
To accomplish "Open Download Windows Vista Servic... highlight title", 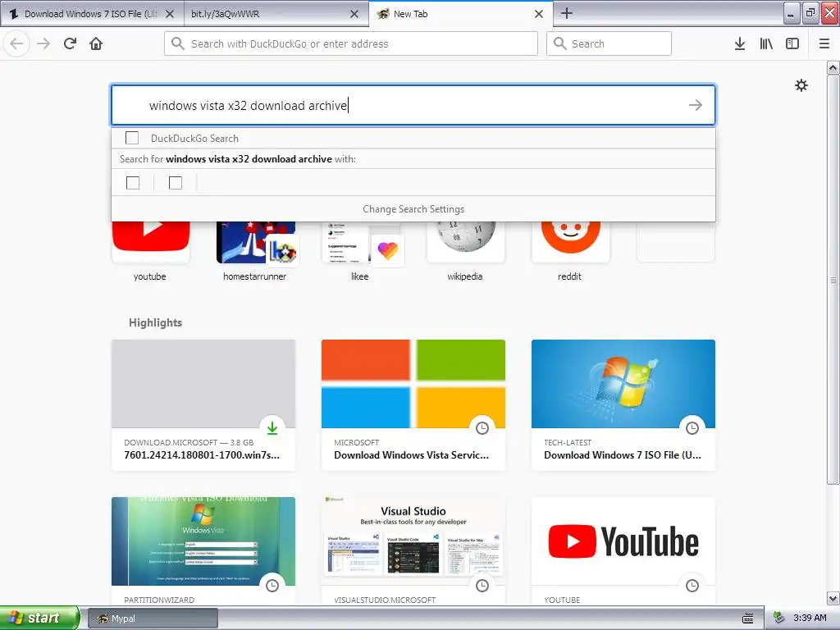I will [412, 454].
